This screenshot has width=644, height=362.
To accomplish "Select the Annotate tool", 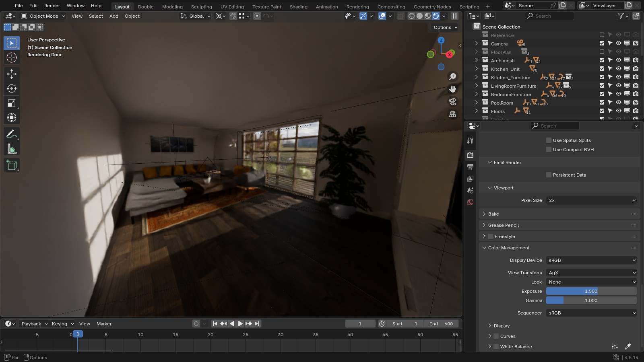I will click(x=12, y=134).
